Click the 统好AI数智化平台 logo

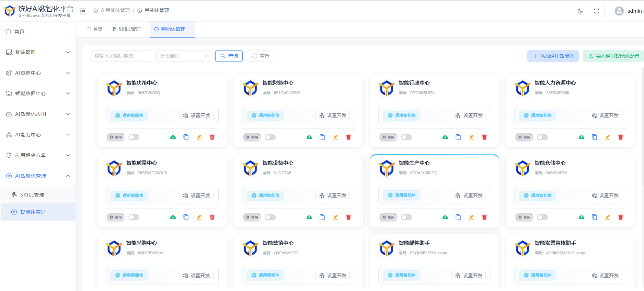tap(10, 11)
